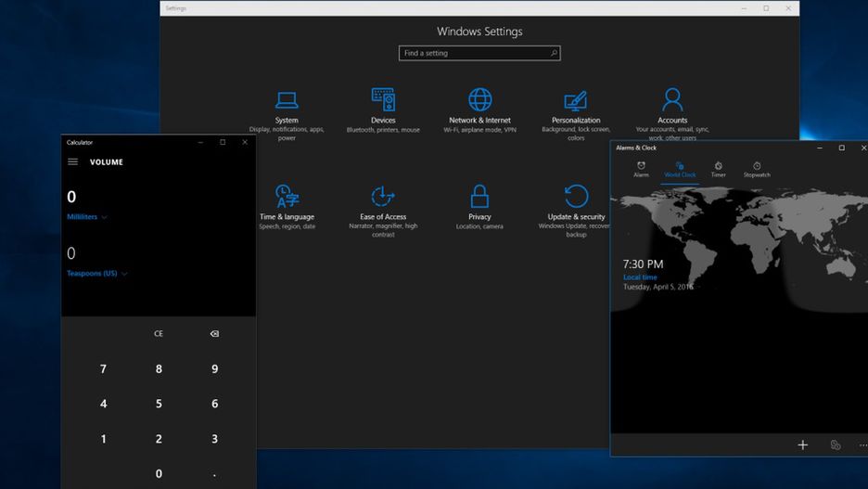
Task: Tap digit 2 on Calculator keypad
Action: pyautogui.click(x=159, y=439)
